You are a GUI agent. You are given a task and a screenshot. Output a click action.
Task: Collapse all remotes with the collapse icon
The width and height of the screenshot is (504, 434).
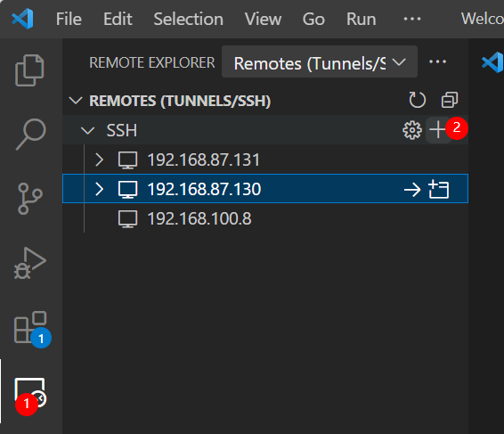pyautogui.click(x=450, y=100)
